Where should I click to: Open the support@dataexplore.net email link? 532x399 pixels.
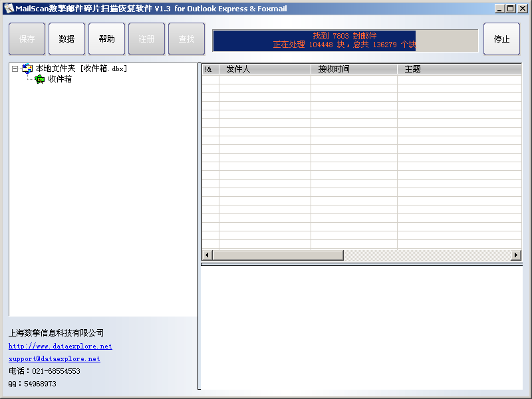[x=55, y=358]
